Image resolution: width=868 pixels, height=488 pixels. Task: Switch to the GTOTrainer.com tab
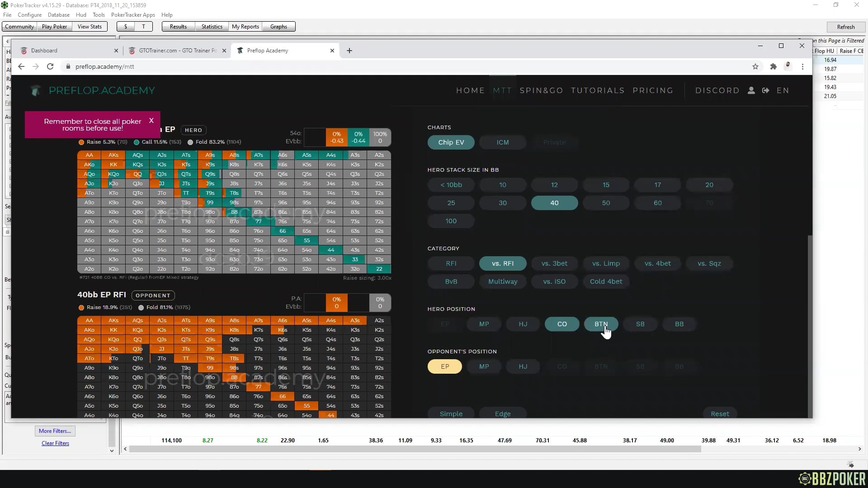(177, 51)
